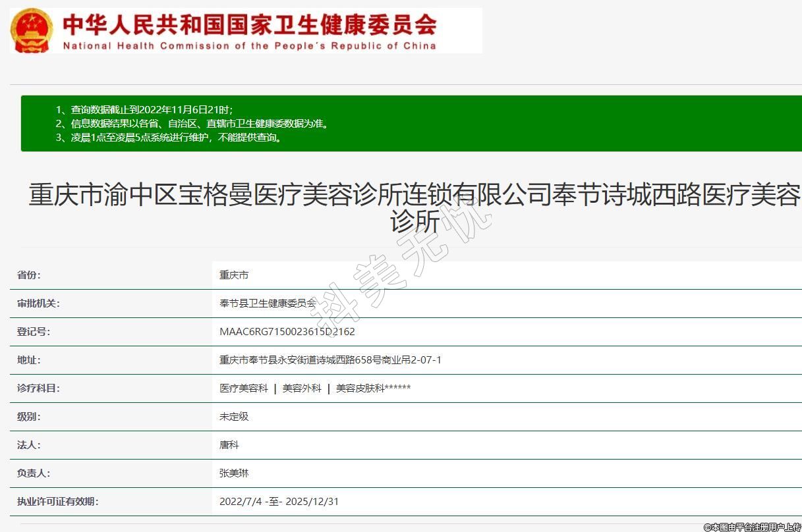
Task: Click the registration number MAAC6RG7150023615D2162
Action: [287, 332]
